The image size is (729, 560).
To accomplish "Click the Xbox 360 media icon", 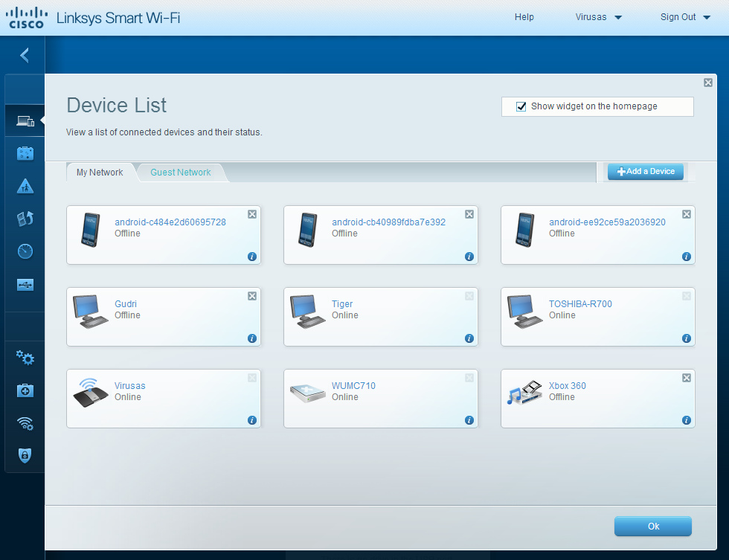I will tap(524, 392).
